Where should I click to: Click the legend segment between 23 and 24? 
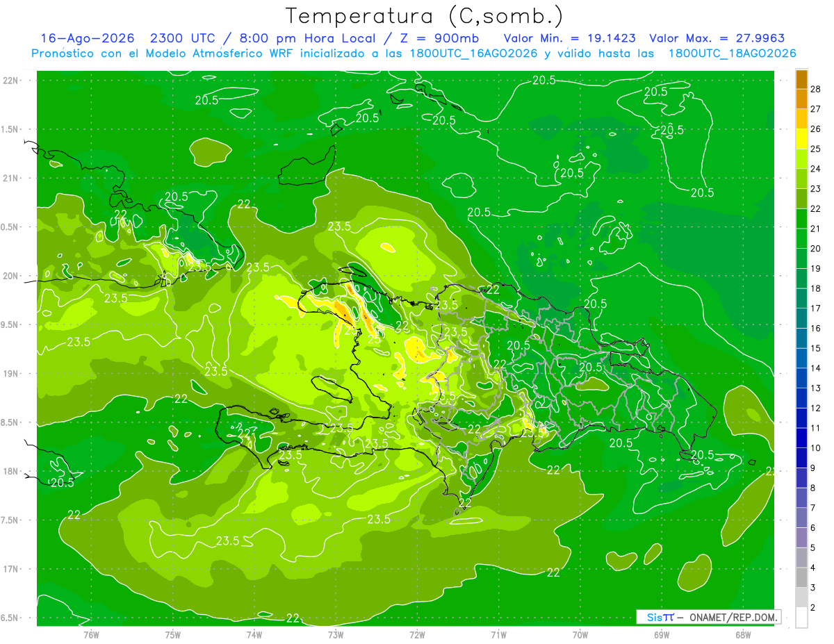801,179
